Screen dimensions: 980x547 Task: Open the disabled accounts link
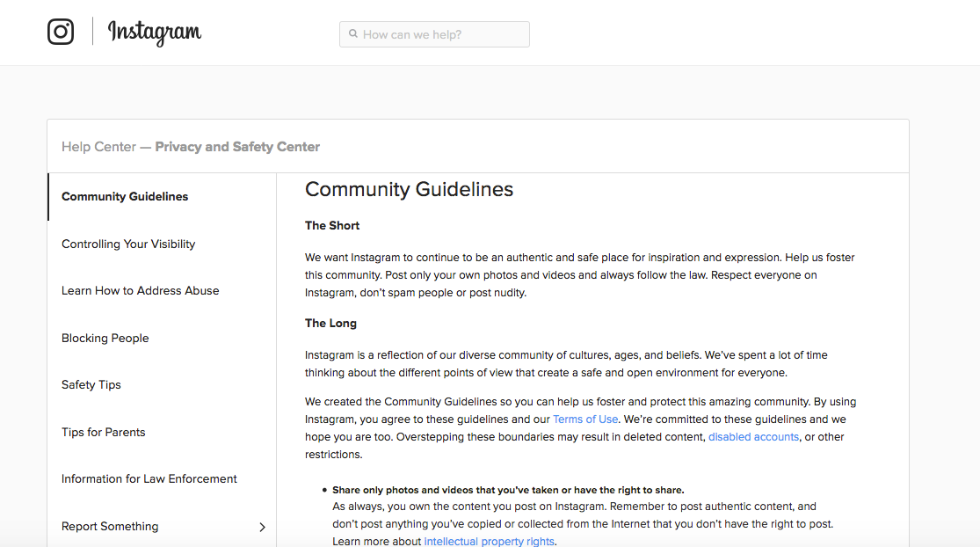click(x=754, y=437)
